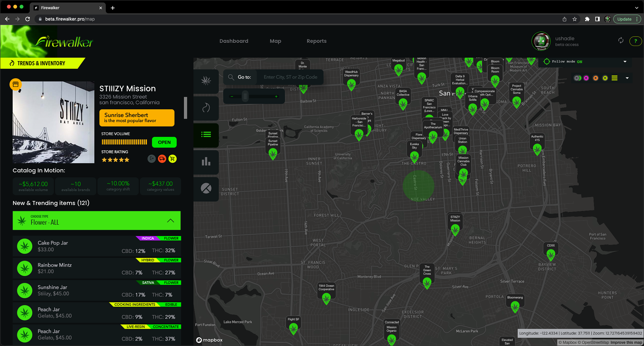Click the zoom slider minus end

[231, 96]
